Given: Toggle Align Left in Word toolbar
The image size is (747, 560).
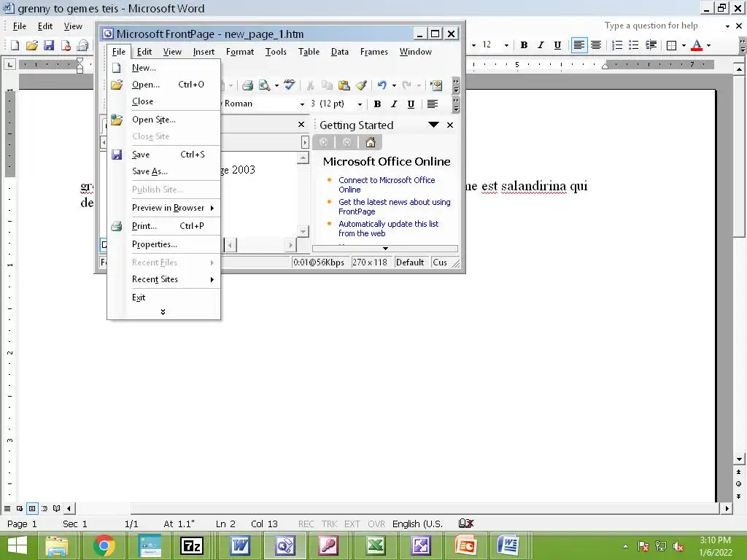Looking at the screenshot, I should [x=578, y=45].
